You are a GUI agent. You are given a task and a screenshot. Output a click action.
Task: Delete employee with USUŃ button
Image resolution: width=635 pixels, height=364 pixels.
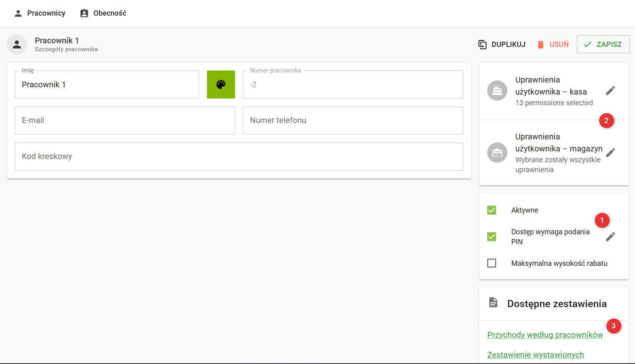coord(553,44)
